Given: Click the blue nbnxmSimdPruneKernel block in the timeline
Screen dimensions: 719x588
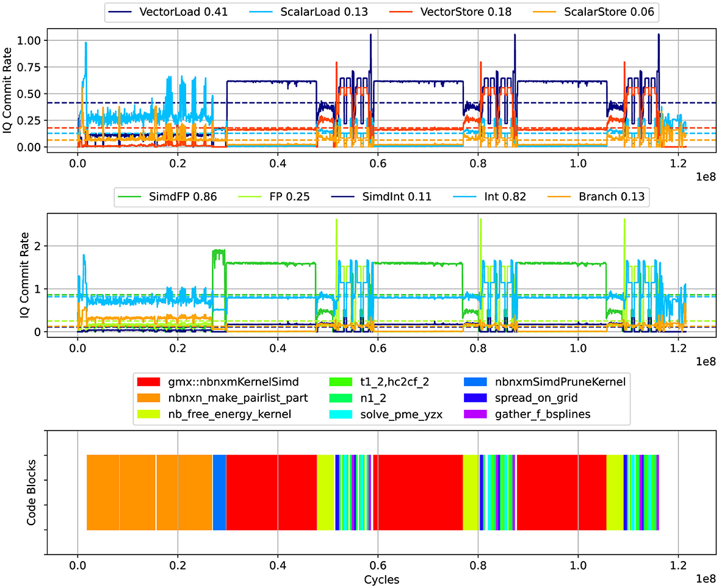Looking at the screenshot, I should point(219,493).
